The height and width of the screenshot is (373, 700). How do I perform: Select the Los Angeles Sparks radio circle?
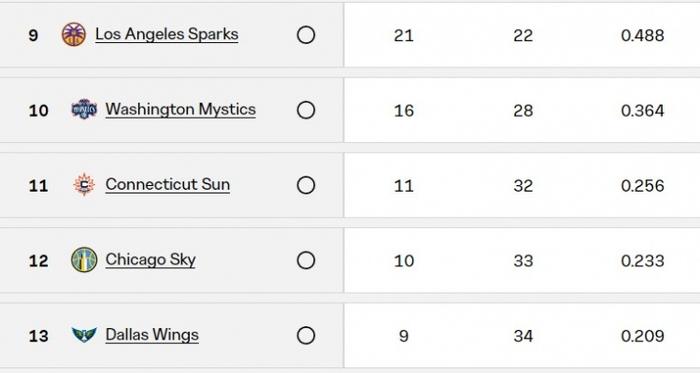click(306, 35)
